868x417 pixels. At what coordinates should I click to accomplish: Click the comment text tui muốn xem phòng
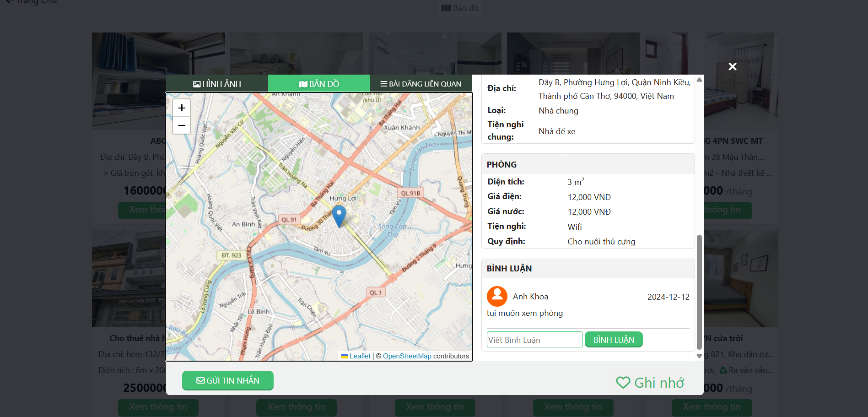525,313
